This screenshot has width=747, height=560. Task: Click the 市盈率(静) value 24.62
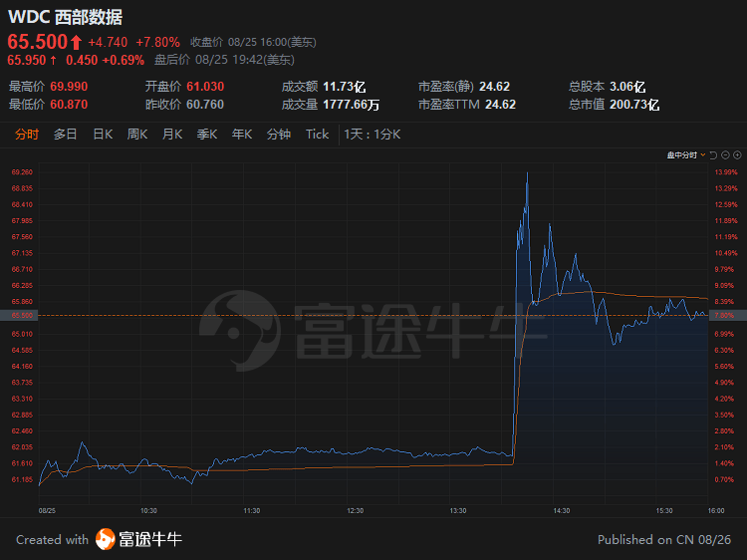coord(494,87)
